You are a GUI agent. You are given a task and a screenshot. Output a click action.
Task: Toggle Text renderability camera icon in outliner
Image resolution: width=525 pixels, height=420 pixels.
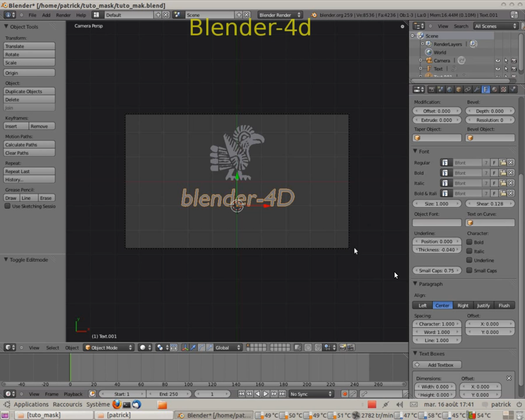pyautogui.click(x=514, y=68)
